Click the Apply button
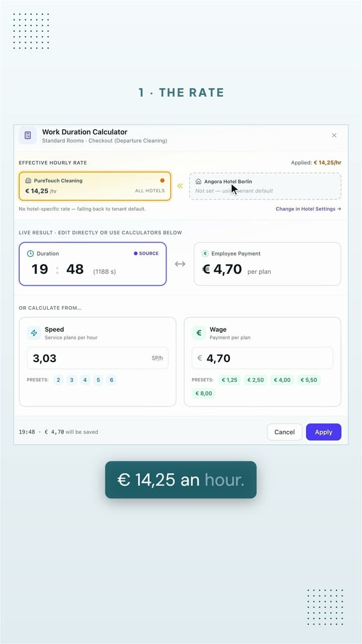This screenshot has height=644, width=362. click(324, 432)
